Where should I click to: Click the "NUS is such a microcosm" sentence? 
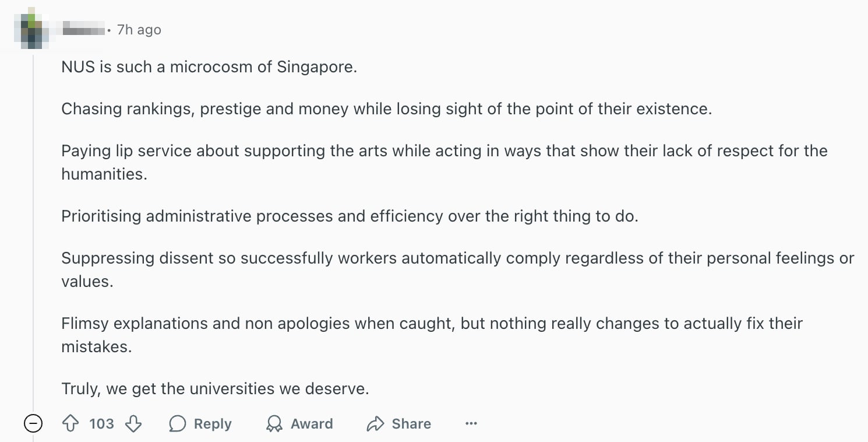tap(209, 67)
